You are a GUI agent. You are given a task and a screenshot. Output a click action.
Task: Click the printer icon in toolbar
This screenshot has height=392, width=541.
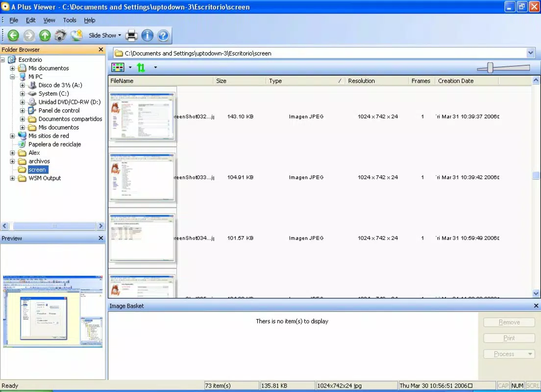tap(131, 35)
